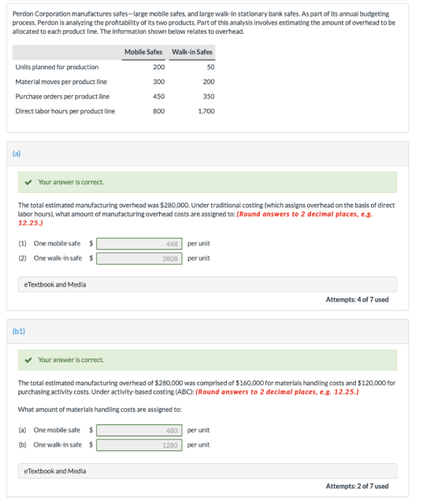441x504 pixels.
Task: Select the Direct labor hours per product line row
Action: (114, 111)
